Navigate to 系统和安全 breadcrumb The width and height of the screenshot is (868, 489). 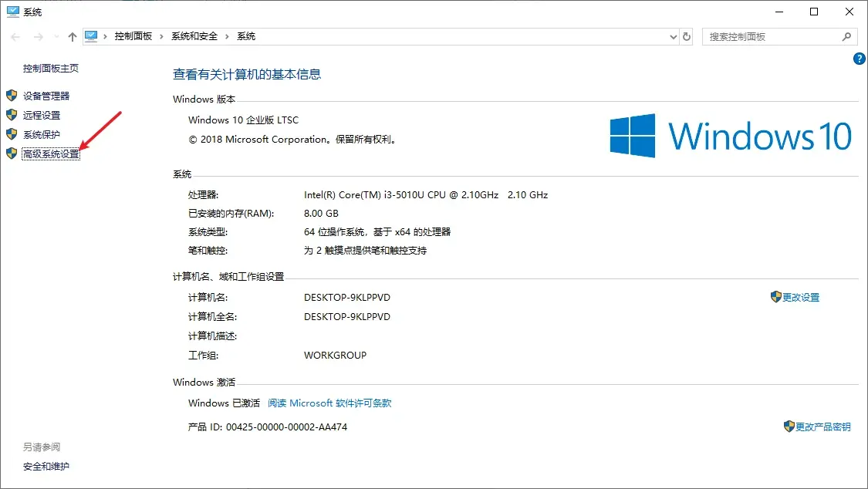pos(194,36)
